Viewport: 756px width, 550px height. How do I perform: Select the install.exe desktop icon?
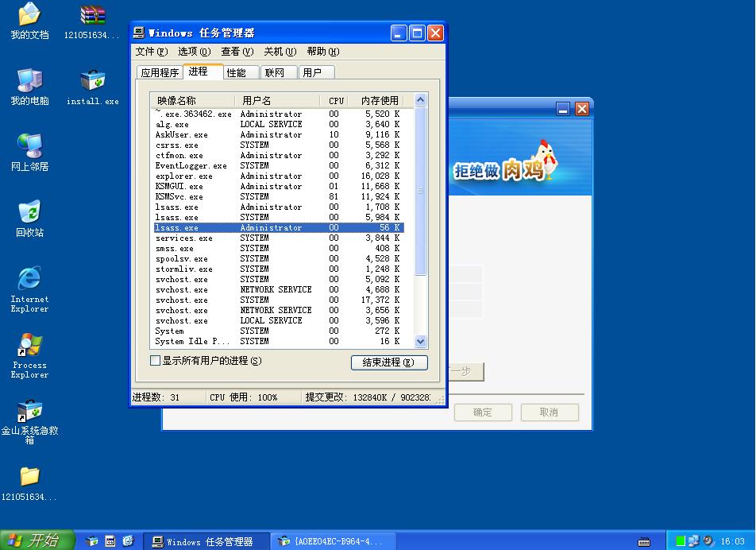point(92,87)
